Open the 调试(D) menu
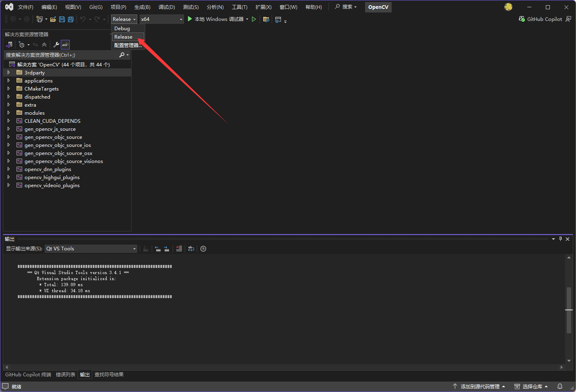The width and height of the screenshot is (576, 392). coord(167,7)
